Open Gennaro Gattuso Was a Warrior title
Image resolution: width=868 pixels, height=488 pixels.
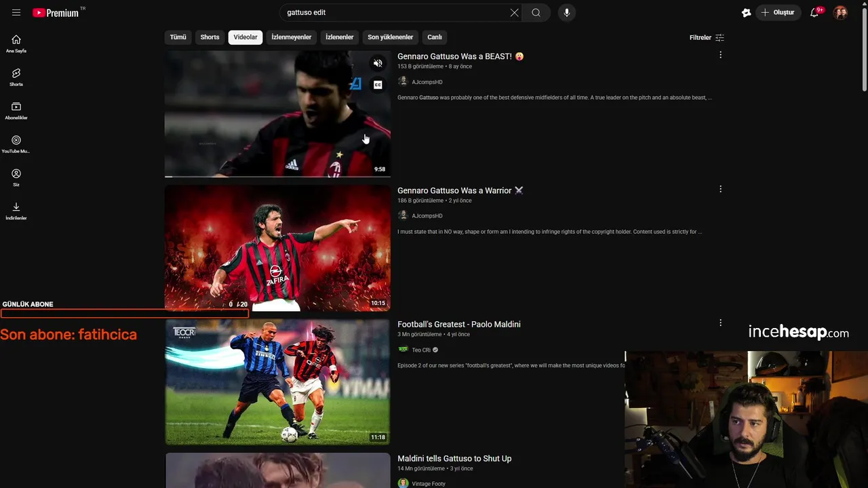[x=460, y=190]
